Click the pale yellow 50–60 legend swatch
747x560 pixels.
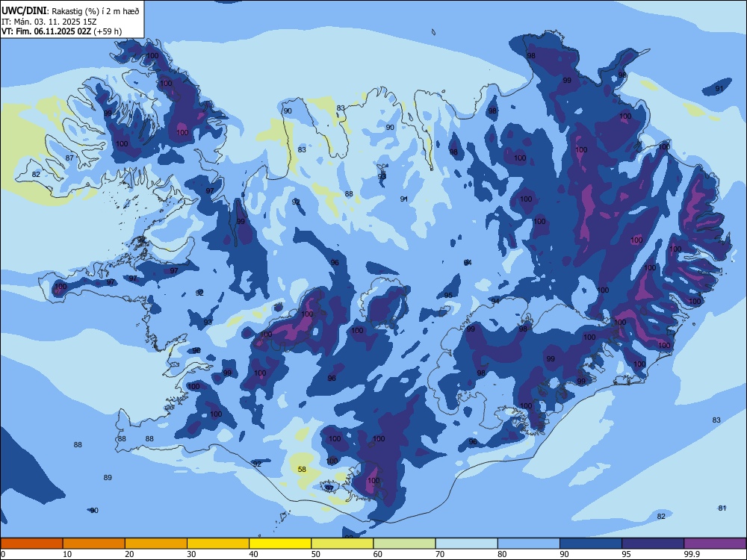(342, 544)
